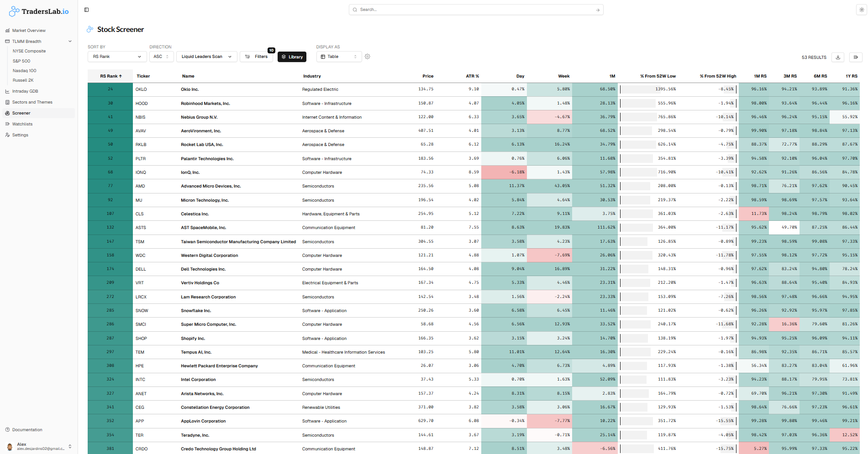Click Renewable Utilities industry cell
The height and width of the screenshot is (454, 868).
[321, 407]
